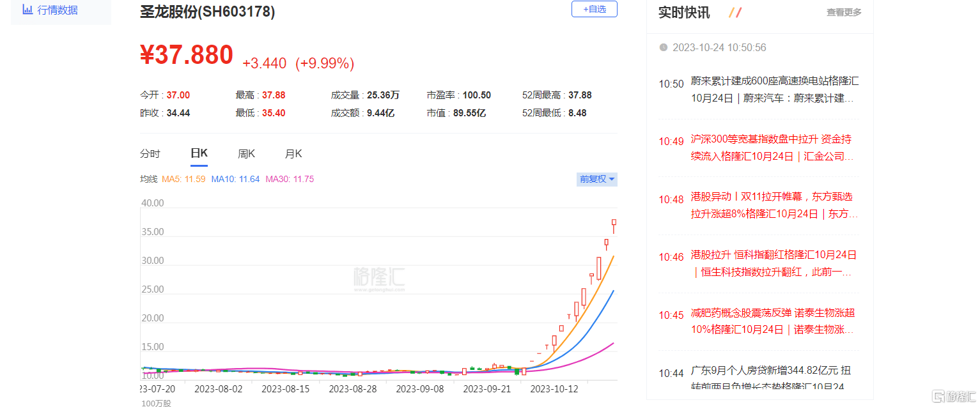Add stock with +自选 button

(x=594, y=9)
